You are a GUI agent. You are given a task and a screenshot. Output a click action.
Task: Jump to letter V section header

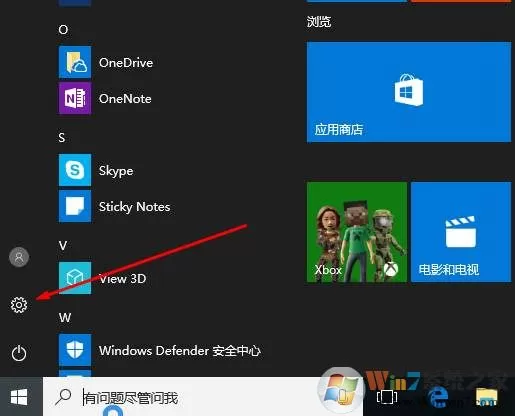[63, 246]
